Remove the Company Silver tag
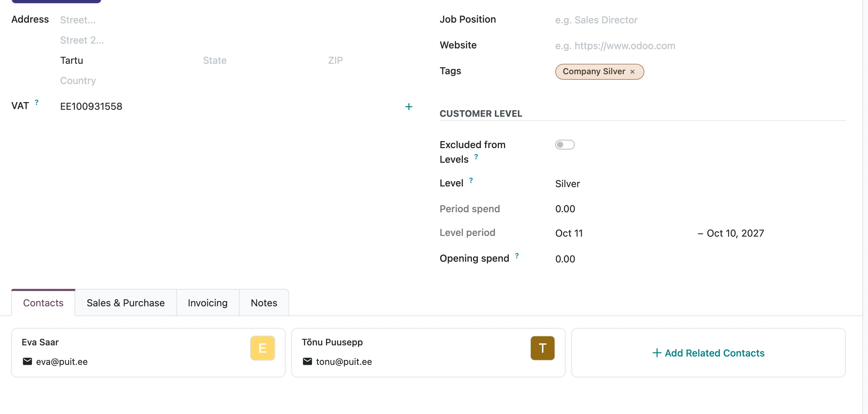Viewport: 868px width, 414px height. pyautogui.click(x=633, y=72)
